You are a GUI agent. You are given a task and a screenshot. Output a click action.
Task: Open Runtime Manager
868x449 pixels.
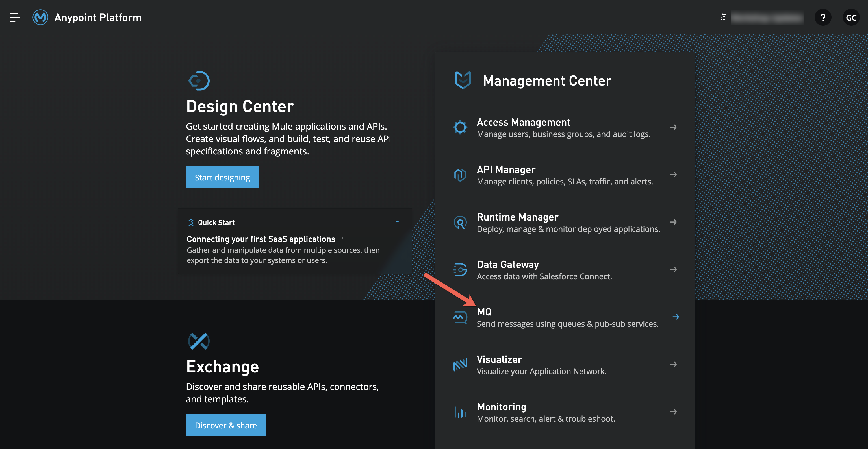click(518, 217)
